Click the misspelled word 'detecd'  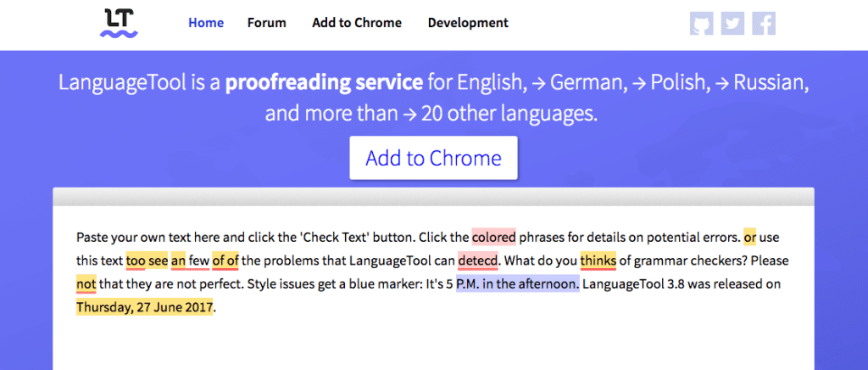[478, 261]
